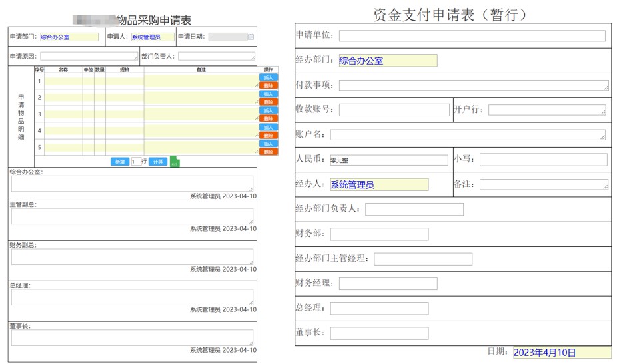617x364 pixels.
Task: Click 删除 button in item row 4
Action: point(269,135)
